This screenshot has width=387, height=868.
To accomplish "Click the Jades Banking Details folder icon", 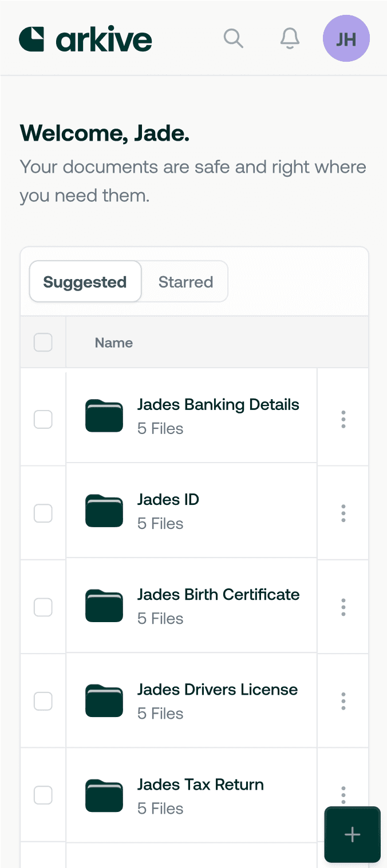I will [x=104, y=416].
